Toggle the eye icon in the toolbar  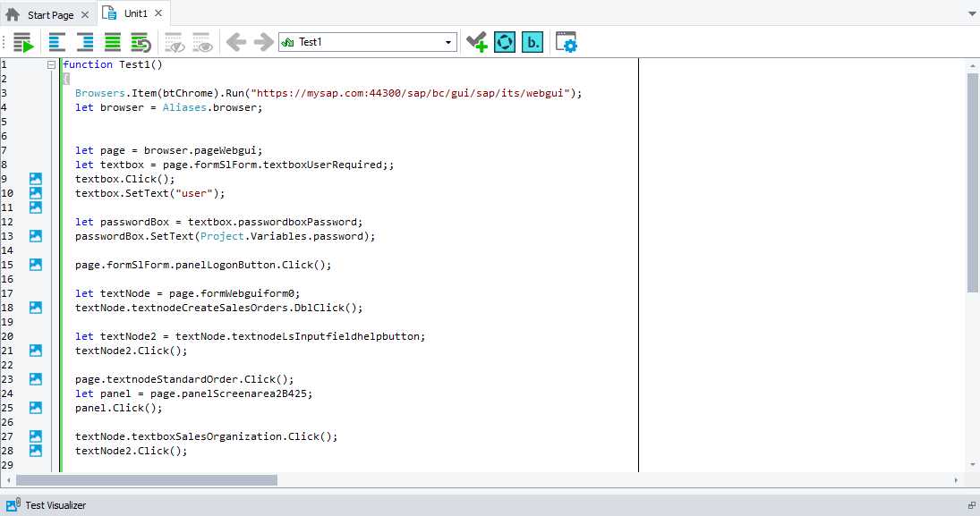coord(202,41)
